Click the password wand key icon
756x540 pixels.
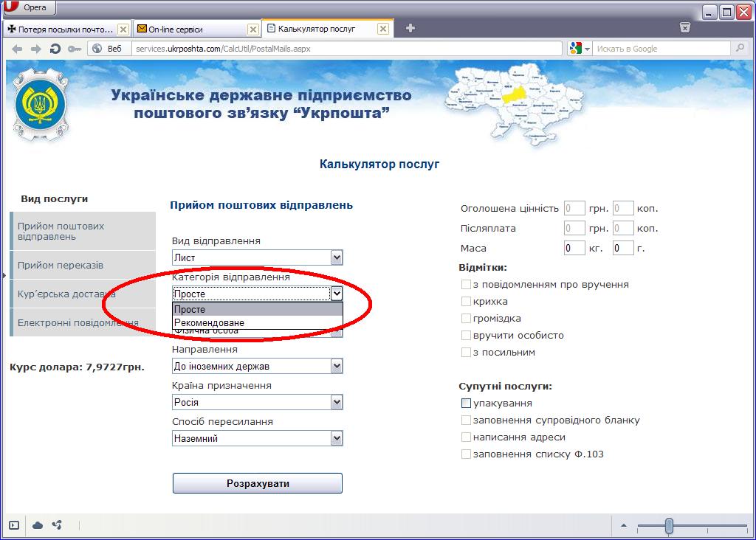[x=75, y=49]
